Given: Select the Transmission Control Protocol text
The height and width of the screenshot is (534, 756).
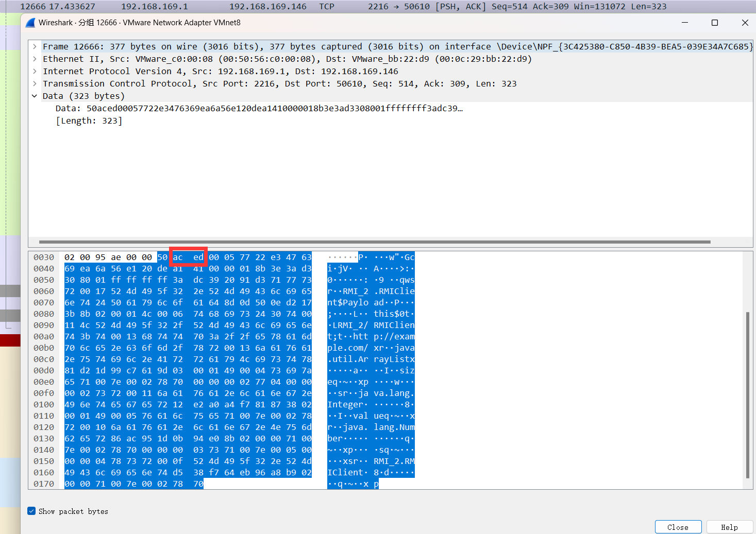Looking at the screenshot, I should point(280,83).
